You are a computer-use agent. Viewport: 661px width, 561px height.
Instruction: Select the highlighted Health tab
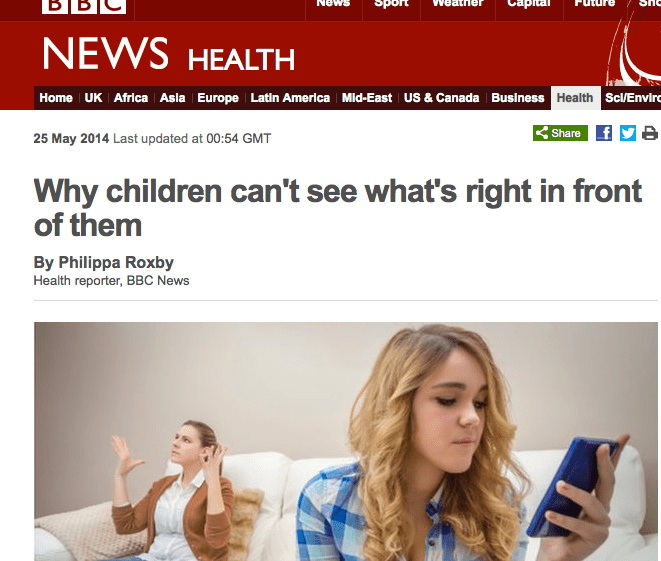pyautogui.click(x=575, y=98)
